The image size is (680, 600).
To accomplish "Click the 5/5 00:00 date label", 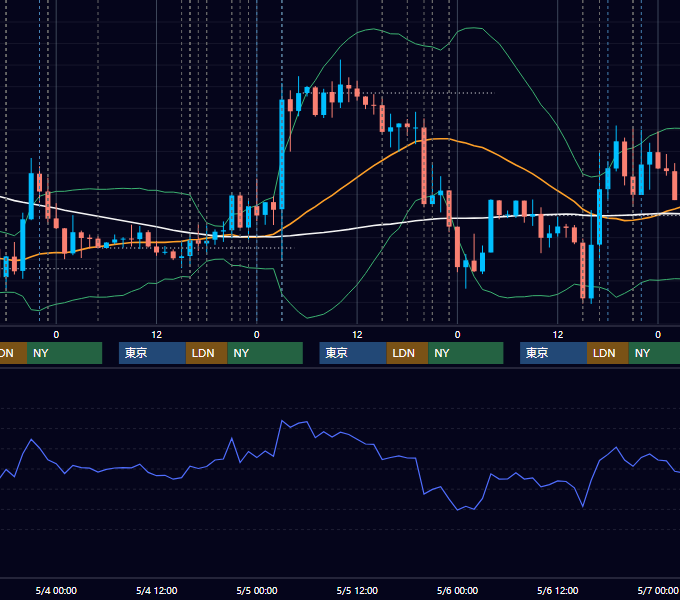I will coord(257,590).
